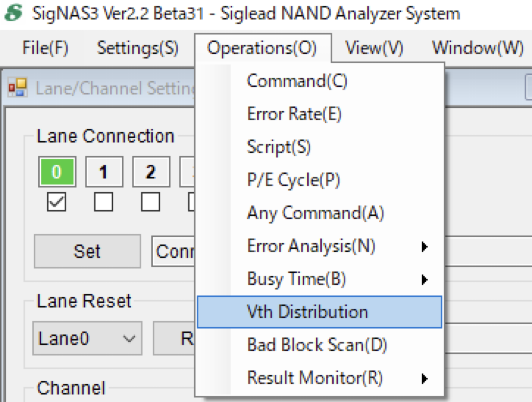Choose Command(C) from Operations menu
This screenshot has height=402, width=532.
(x=320, y=81)
